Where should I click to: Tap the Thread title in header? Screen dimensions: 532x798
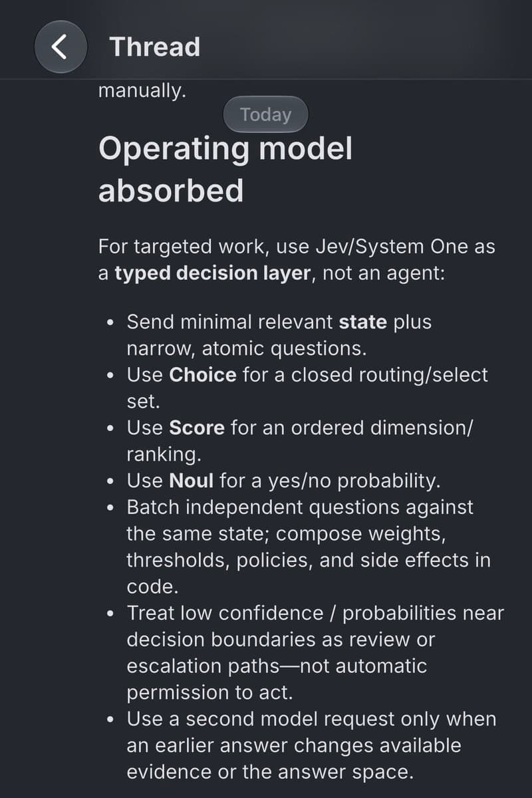tap(154, 47)
